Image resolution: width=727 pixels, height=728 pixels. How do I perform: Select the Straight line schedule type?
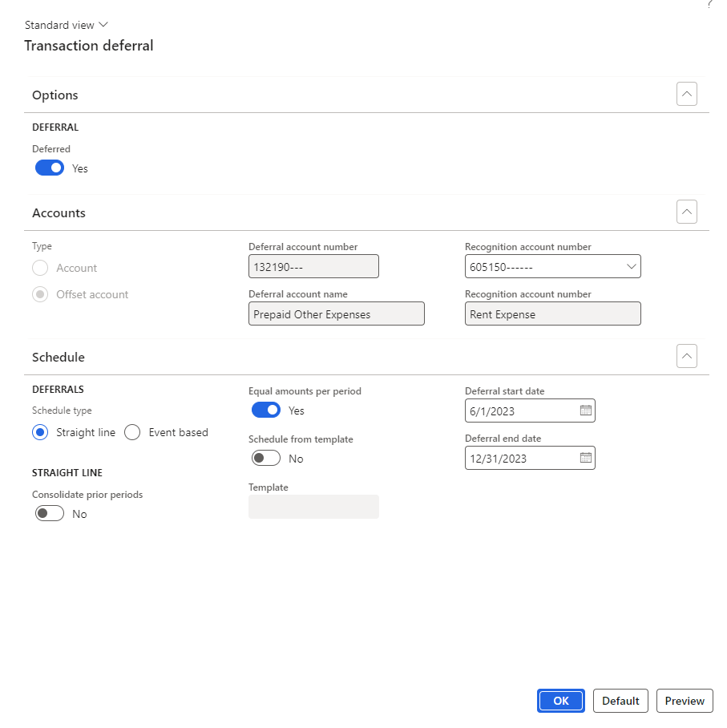point(40,433)
